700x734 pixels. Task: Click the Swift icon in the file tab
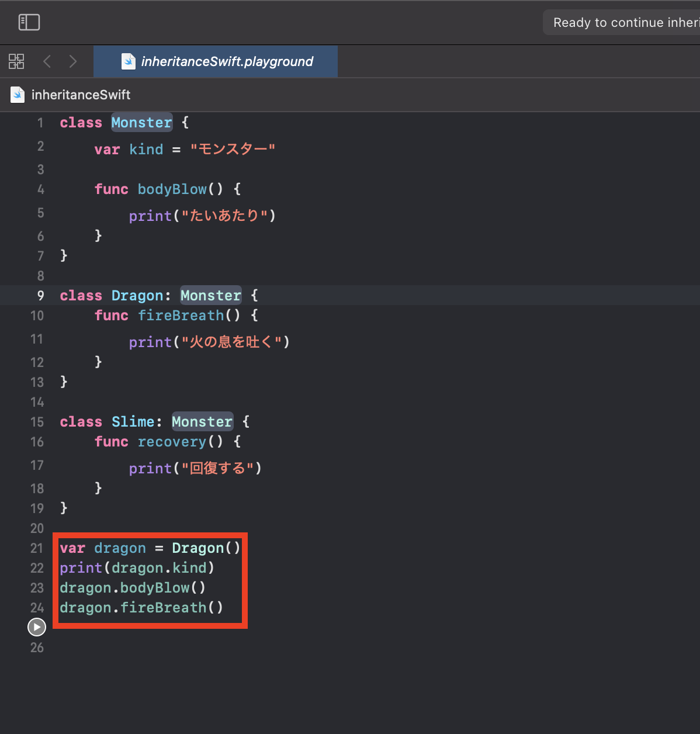click(x=128, y=61)
